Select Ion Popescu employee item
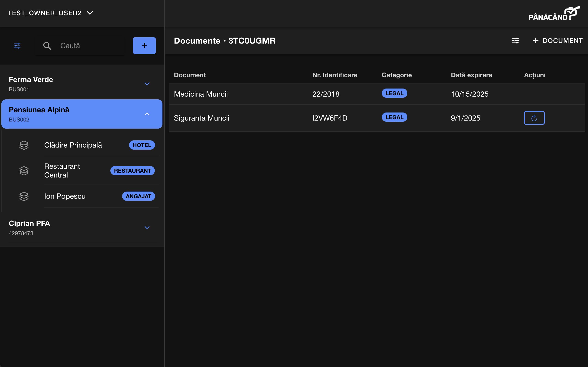 (x=65, y=196)
